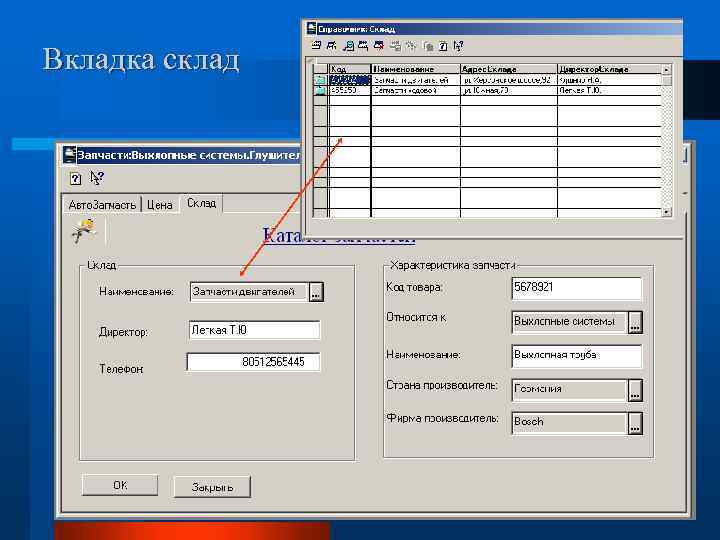Open help with the question mark icon in Склад window

(x=443, y=46)
